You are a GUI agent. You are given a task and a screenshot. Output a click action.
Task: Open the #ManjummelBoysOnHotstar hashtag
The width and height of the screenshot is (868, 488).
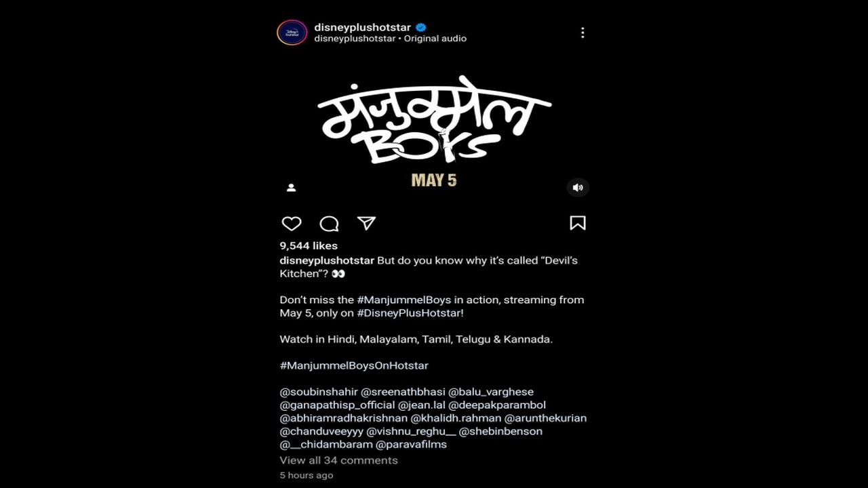[x=354, y=365]
